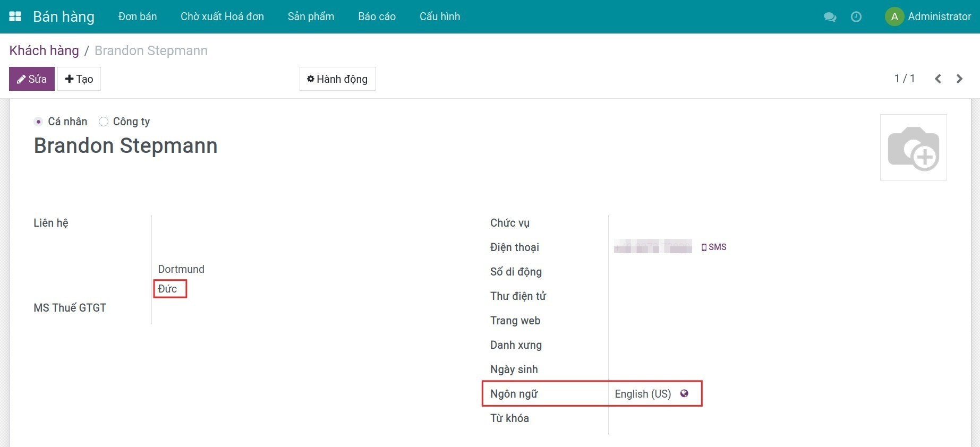Screen dimensions: 980x447
Task: Select the Cá nhân radio button
Action: pos(38,122)
